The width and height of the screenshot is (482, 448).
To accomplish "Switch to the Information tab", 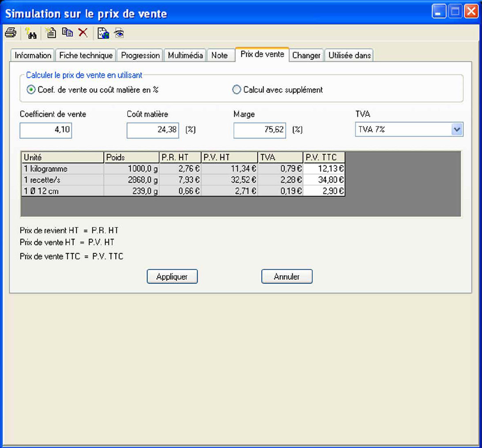I will [33, 55].
